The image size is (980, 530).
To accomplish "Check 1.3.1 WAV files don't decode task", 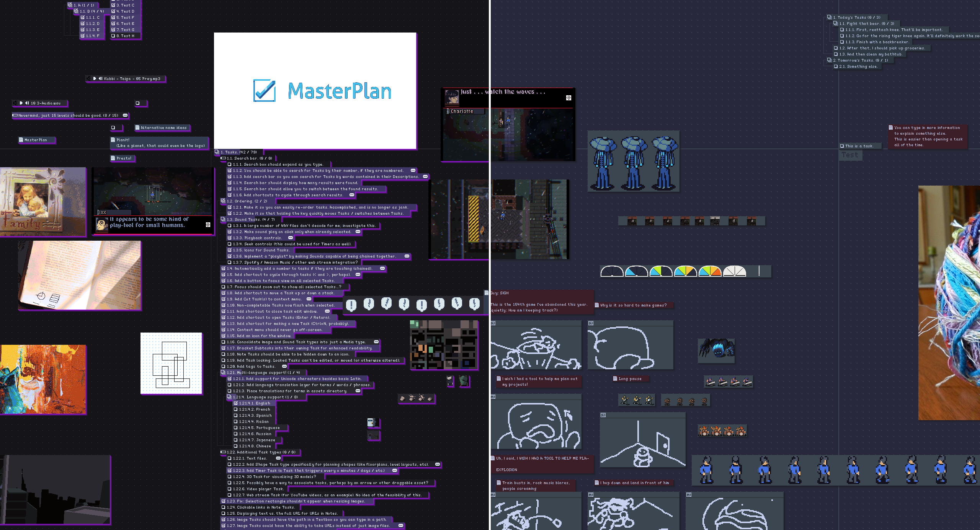I will click(x=229, y=225).
